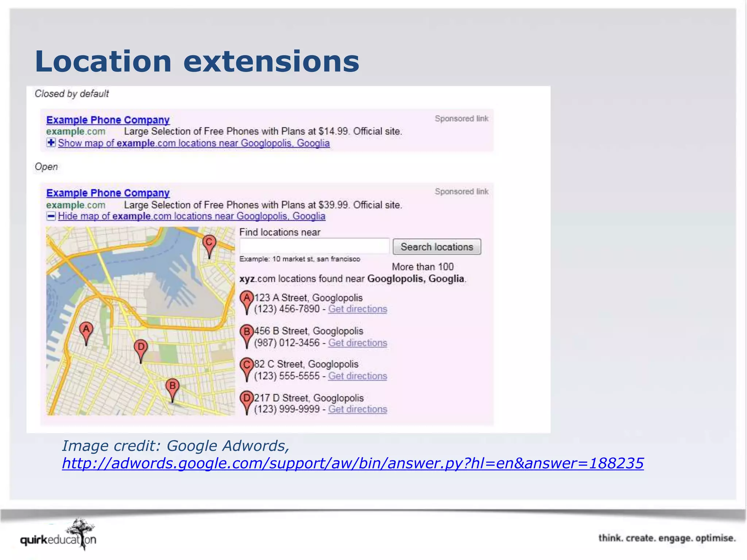The height and width of the screenshot is (560, 747).
Task: Click the 'More than 100' text
Action: [x=423, y=267]
